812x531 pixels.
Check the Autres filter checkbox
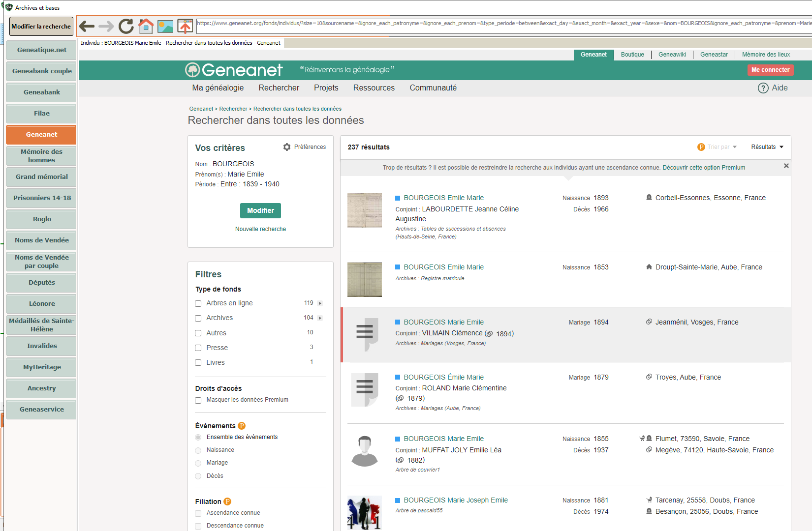(x=198, y=333)
